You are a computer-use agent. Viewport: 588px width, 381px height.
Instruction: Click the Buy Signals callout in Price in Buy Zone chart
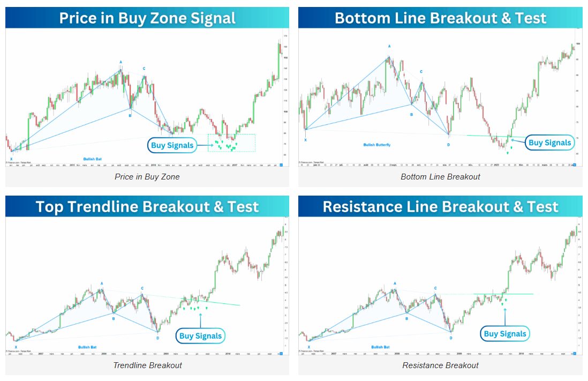[x=172, y=145]
